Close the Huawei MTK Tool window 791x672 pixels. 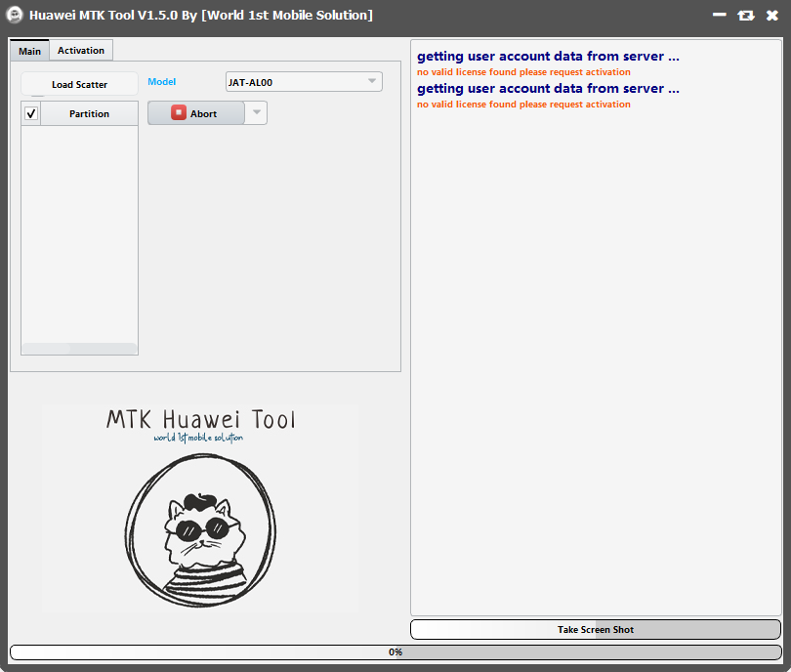click(771, 16)
